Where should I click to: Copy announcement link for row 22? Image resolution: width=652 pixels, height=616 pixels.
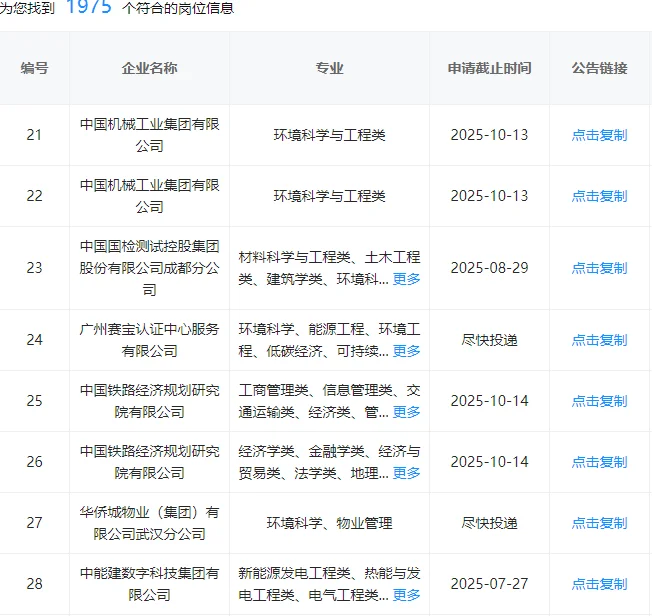pos(599,196)
